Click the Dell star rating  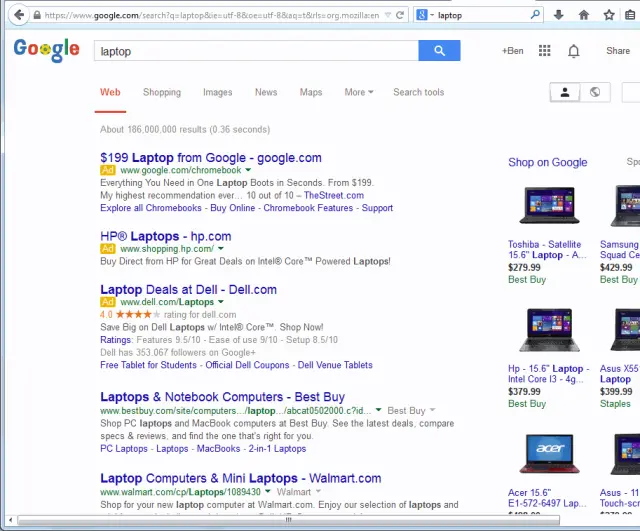138,314
